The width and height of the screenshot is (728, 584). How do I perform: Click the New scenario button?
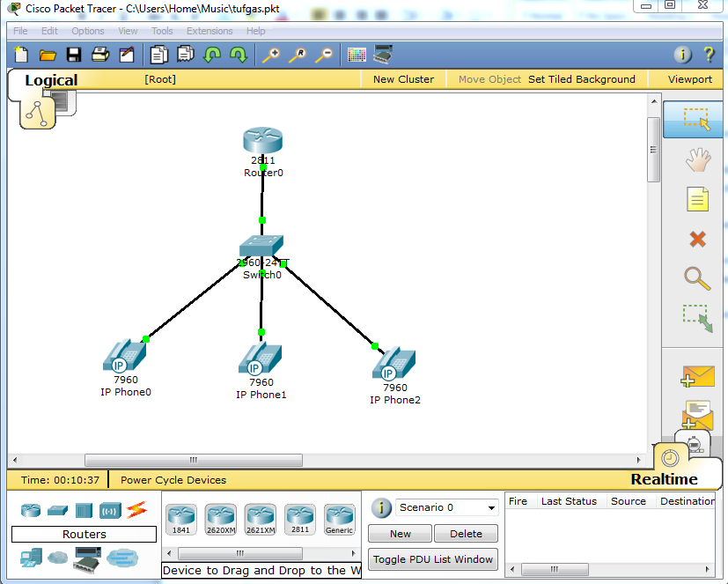(401, 534)
